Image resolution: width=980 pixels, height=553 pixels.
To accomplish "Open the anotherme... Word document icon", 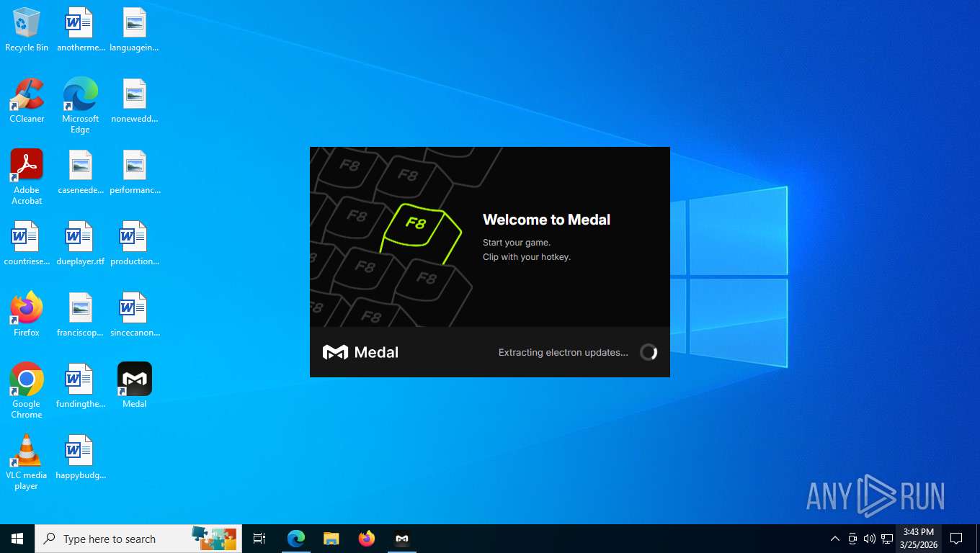I will tap(80, 30).
